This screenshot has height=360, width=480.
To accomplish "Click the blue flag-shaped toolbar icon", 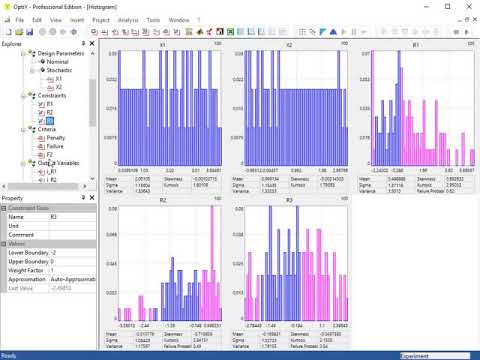I will point(322,32).
